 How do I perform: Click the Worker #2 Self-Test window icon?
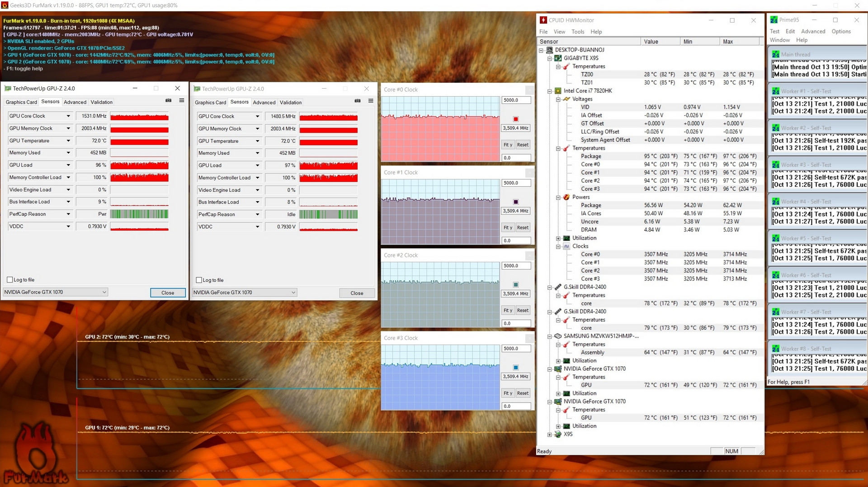pos(776,128)
